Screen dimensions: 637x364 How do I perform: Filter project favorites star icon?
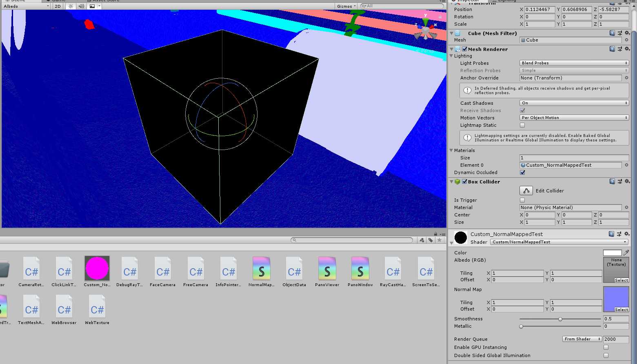[439, 240]
